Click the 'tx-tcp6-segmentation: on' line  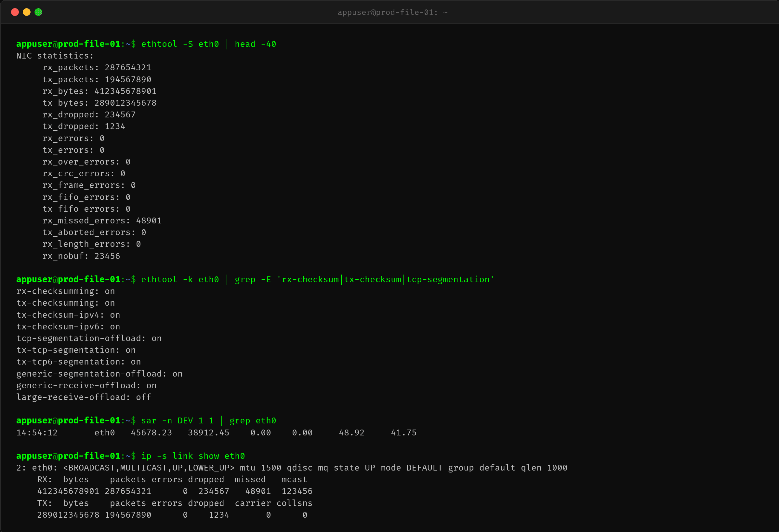(x=79, y=362)
